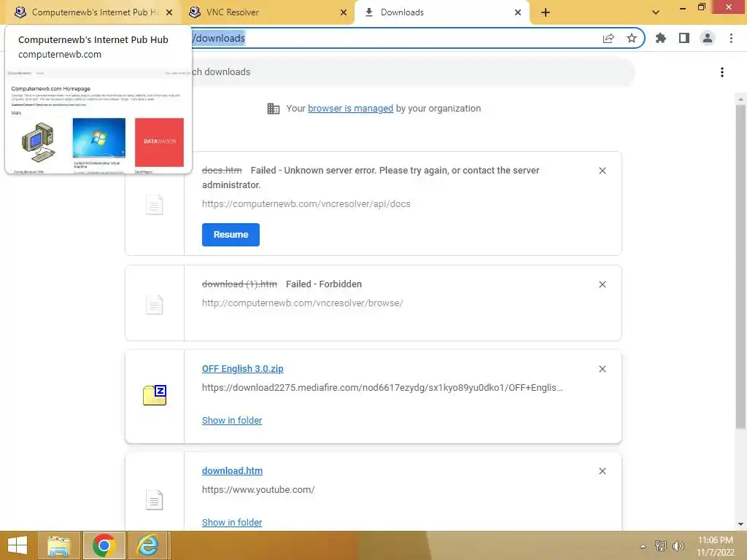Open File Explorer from the taskbar
Image resolution: width=747 pixels, height=560 pixels.
coord(59,545)
